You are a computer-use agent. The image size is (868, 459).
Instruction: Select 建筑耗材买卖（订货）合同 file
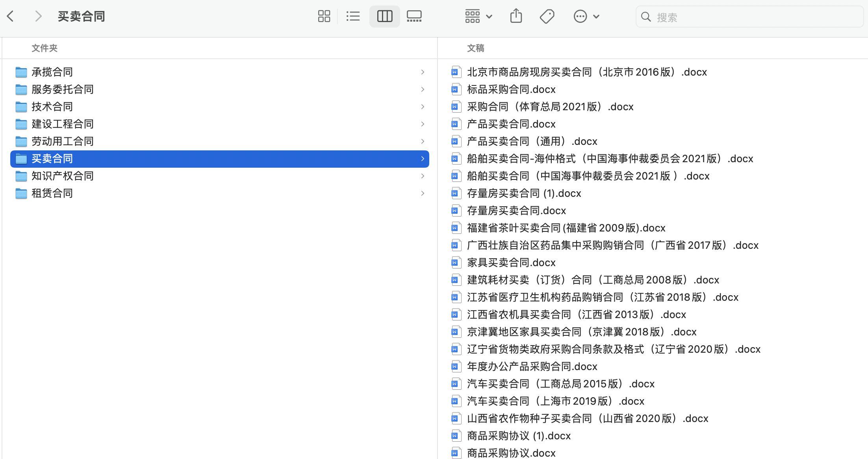(x=593, y=280)
